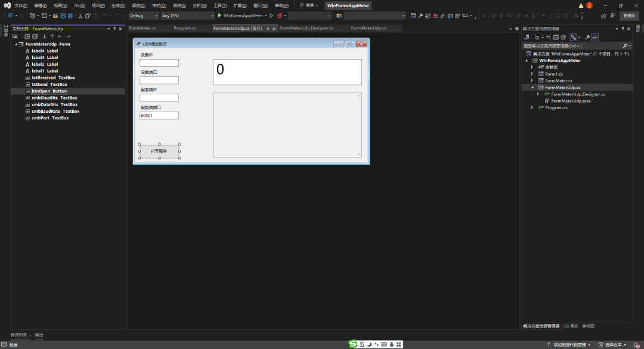Image resolution: width=644 pixels, height=349 pixels.
Task: Open the 调试(D) menu
Action: [138, 5]
